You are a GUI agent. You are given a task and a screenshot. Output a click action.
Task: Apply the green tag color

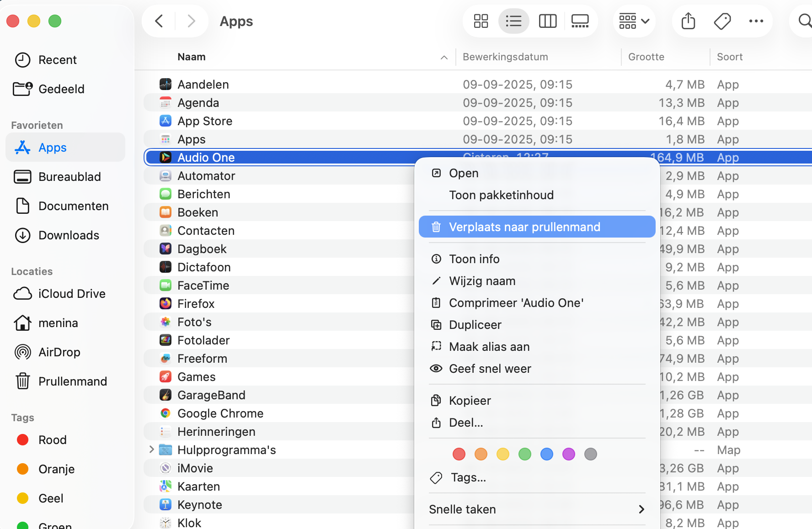coord(524,454)
